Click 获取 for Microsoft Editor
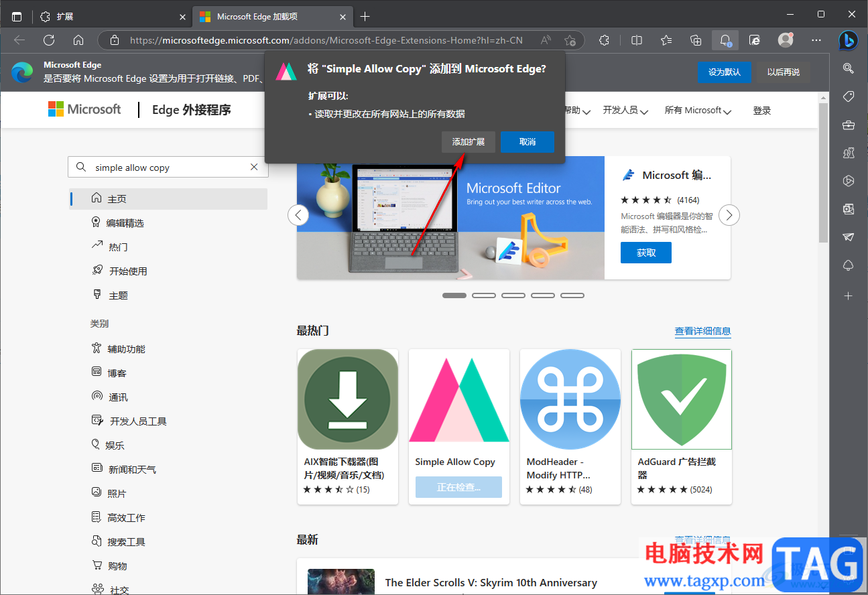The width and height of the screenshot is (868, 595). tap(646, 253)
